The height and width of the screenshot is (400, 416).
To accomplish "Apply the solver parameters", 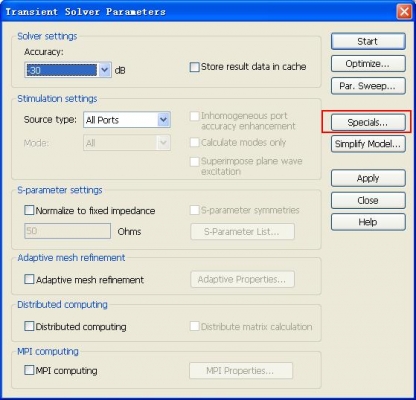I will 368,178.
